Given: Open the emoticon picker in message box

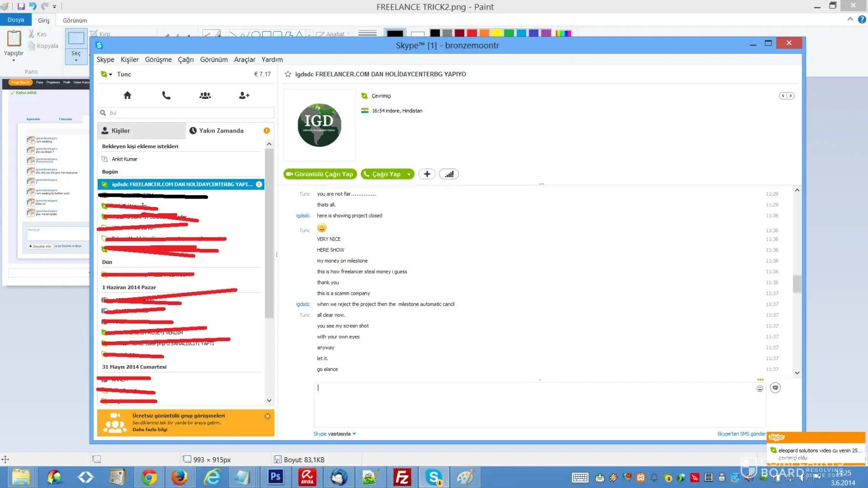Looking at the screenshot, I should [x=760, y=388].
